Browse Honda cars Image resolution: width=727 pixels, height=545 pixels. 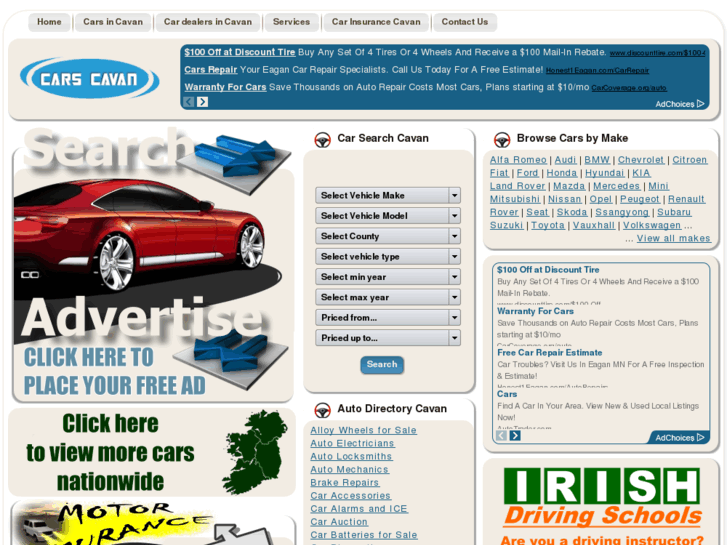click(x=562, y=173)
